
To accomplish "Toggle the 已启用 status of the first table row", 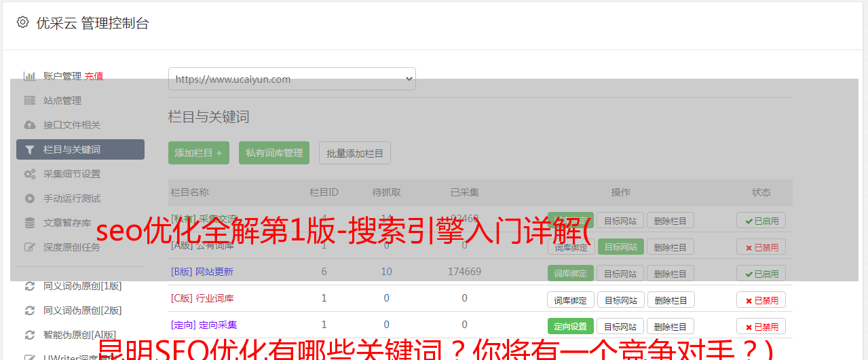I will pos(761,221).
